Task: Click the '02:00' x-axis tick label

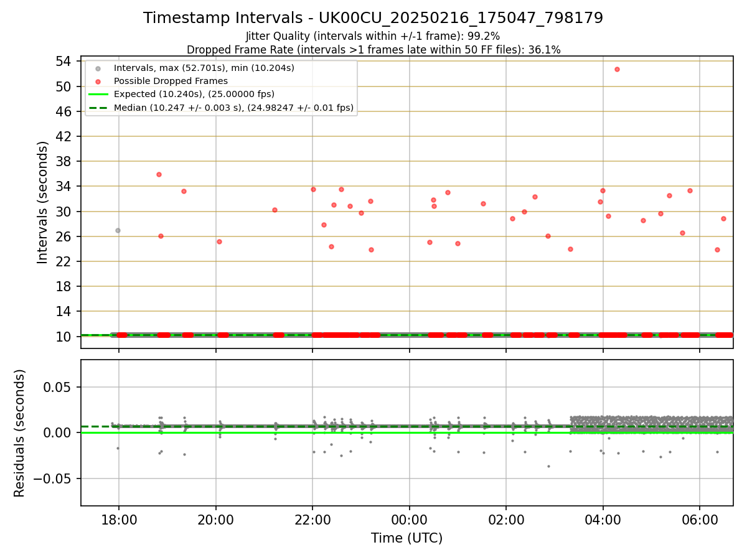Action: 506,519
